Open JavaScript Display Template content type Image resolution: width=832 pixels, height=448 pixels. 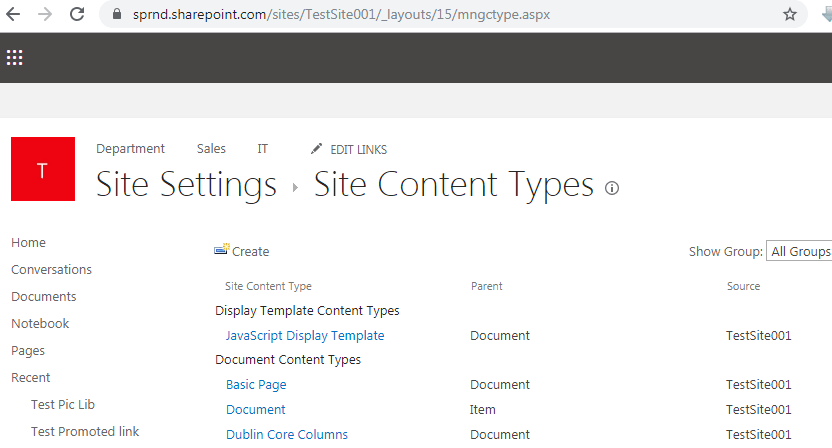305,335
